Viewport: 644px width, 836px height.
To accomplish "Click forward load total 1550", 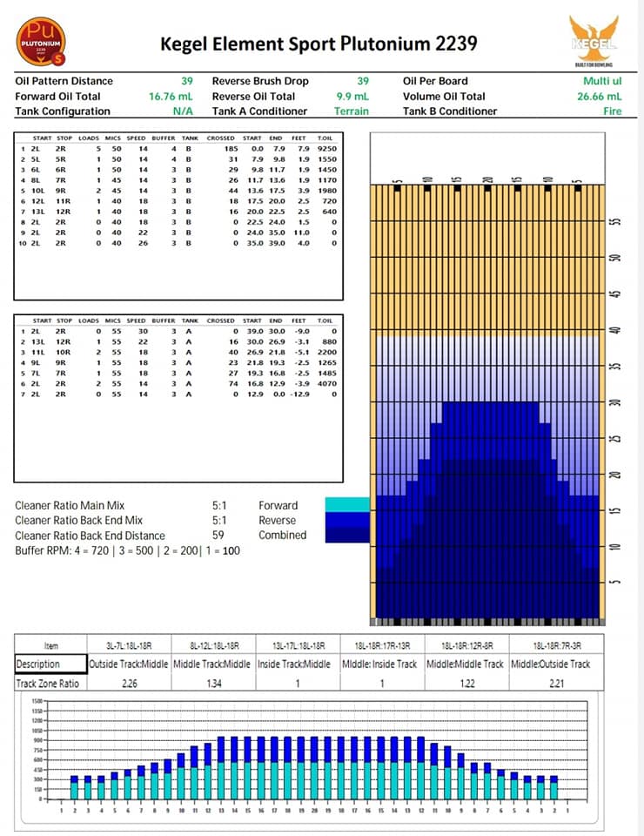I will pyautogui.click(x=327, y=159).
